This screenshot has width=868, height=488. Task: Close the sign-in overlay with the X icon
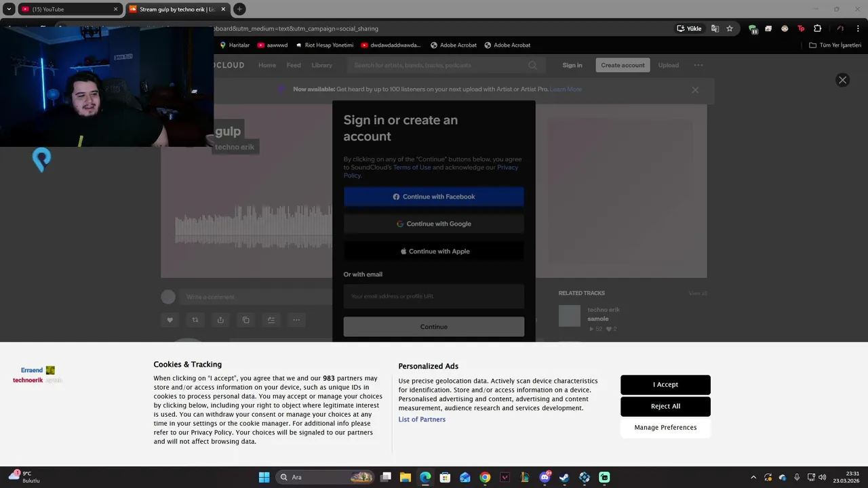click(842, 80)
